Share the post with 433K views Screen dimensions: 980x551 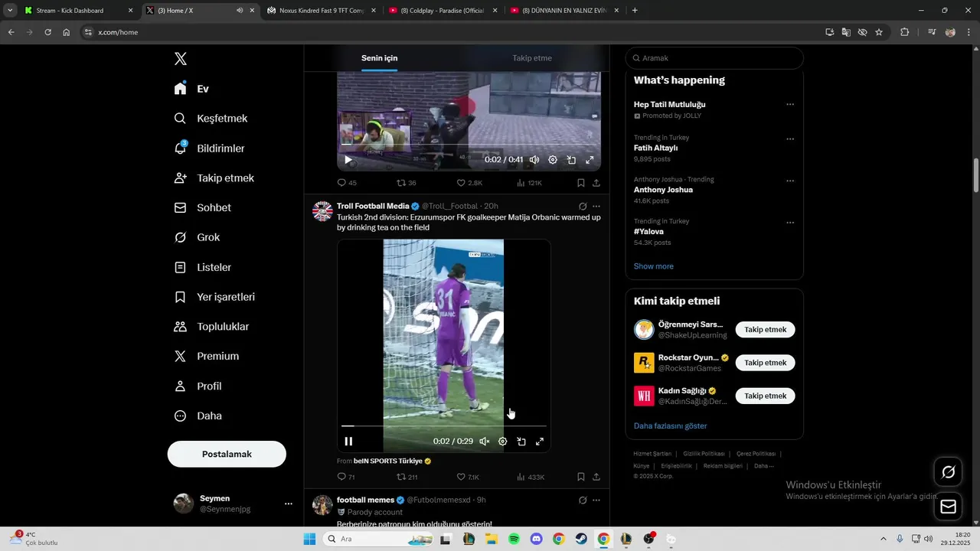point(596,477)
